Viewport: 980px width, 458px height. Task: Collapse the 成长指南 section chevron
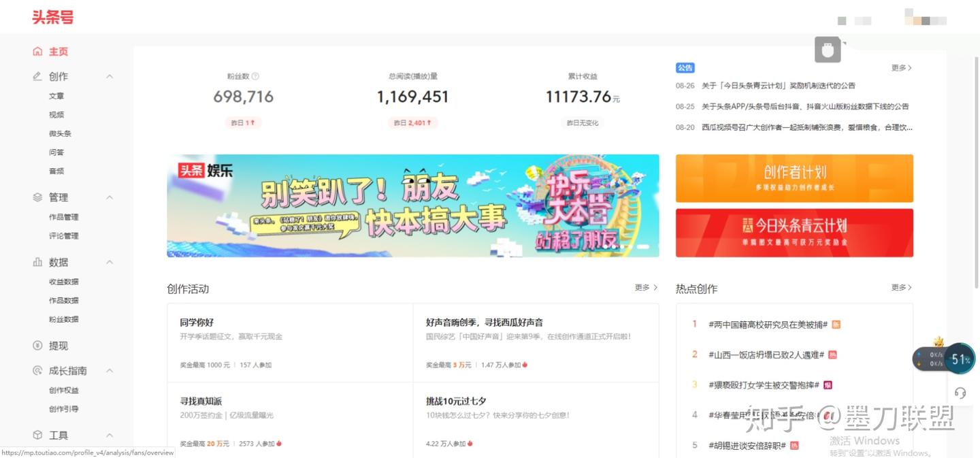[110, 370]
